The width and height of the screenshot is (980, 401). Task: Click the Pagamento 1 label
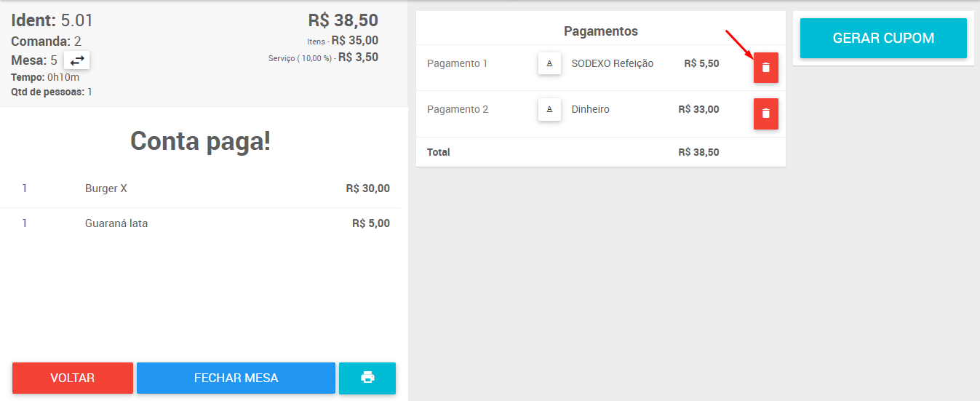pos(458,64)
